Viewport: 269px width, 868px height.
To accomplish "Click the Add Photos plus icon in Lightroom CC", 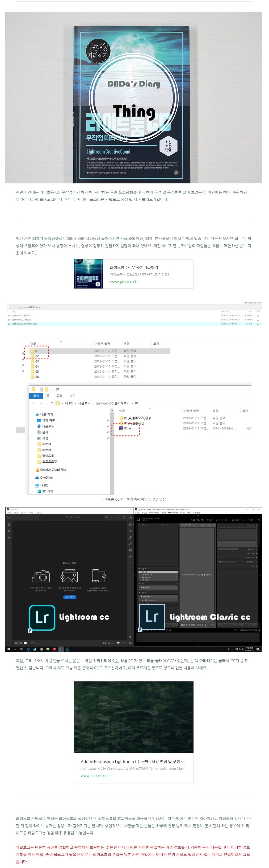I will (x=9, y=525).
